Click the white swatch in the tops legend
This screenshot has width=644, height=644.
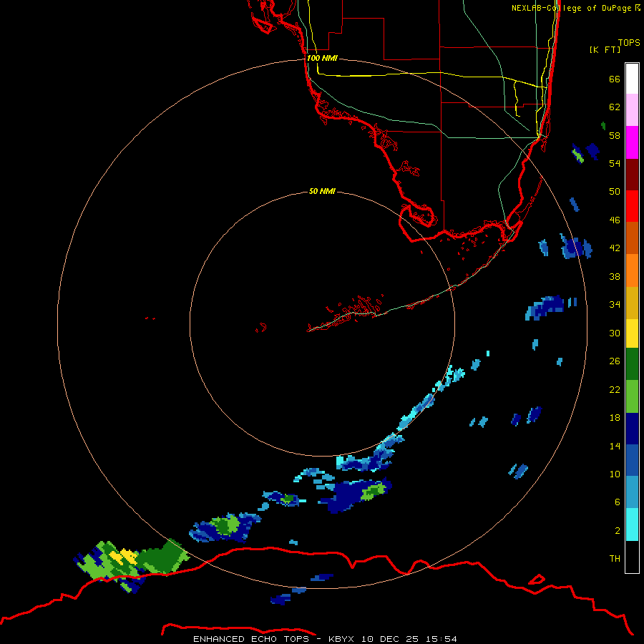pyautogui.click(x=632, y=79)
